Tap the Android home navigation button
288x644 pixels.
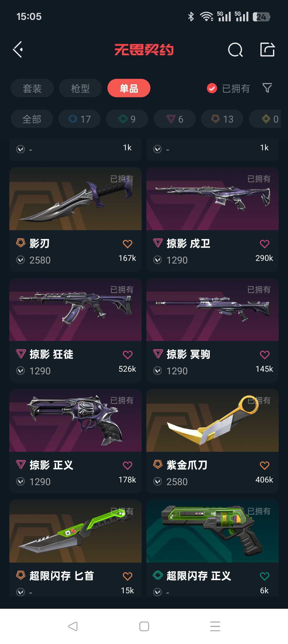pyautogui.click(x=144, y=626)
